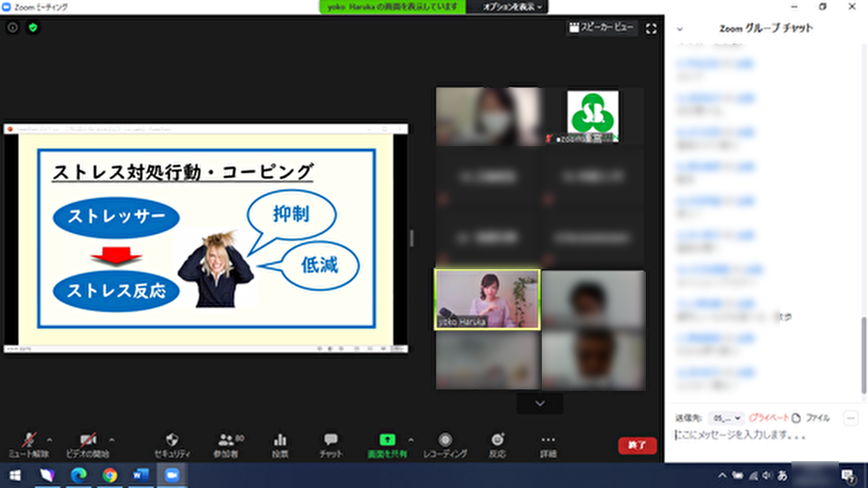Click the red End (終了) meeting button
868x488 pixels.
[637, 445]
